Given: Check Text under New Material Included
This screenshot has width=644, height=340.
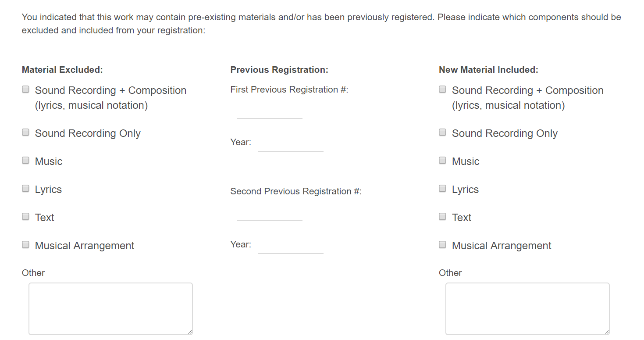Looking at the screenshot, I should (443, 217).
